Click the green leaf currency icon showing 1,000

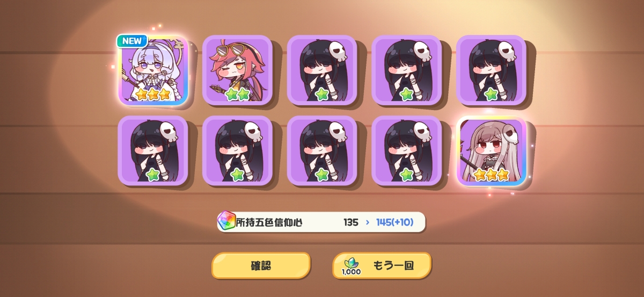click(350, 265)
